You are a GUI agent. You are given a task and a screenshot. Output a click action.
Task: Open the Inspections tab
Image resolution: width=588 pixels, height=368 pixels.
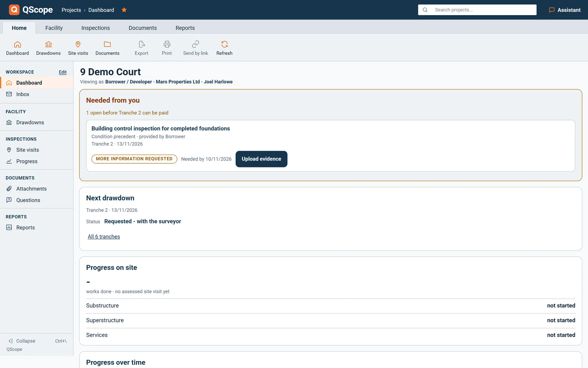(x=96, y=28)
